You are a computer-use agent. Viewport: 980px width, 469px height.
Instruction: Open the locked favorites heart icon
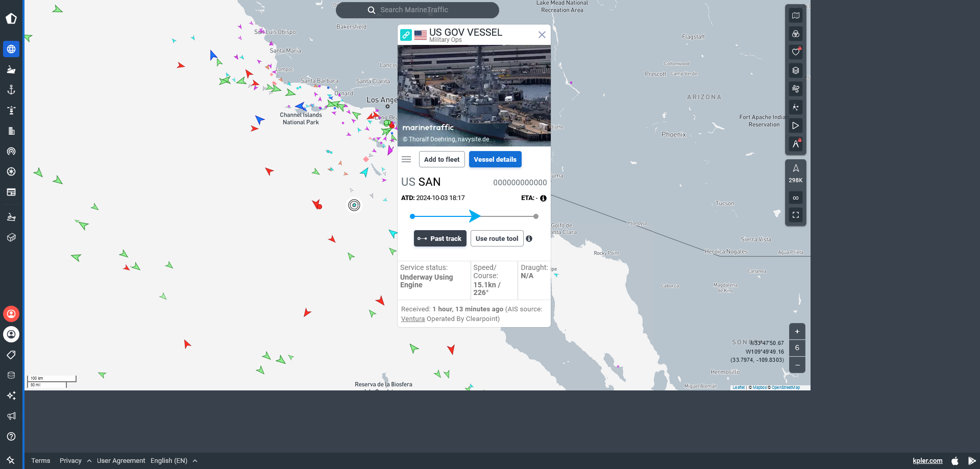[x=796, y=52]
